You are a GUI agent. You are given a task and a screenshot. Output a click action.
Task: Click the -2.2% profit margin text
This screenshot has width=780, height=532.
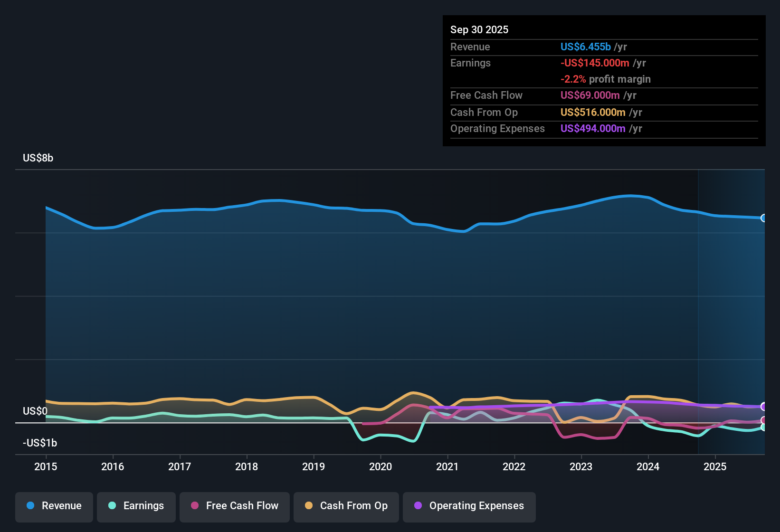605,79
